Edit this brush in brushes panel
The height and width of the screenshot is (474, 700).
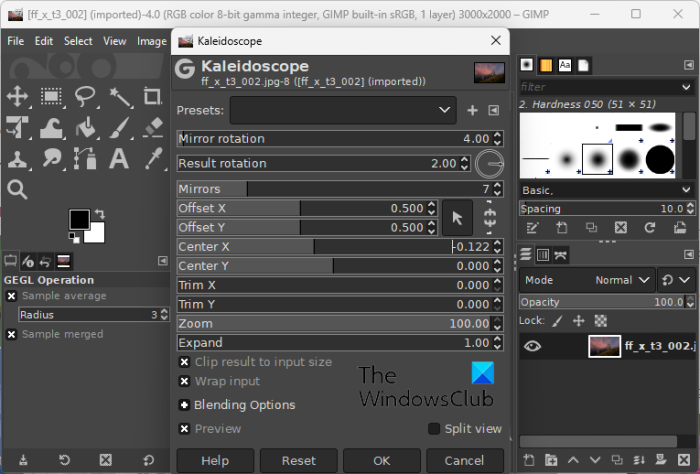point(532,228)
